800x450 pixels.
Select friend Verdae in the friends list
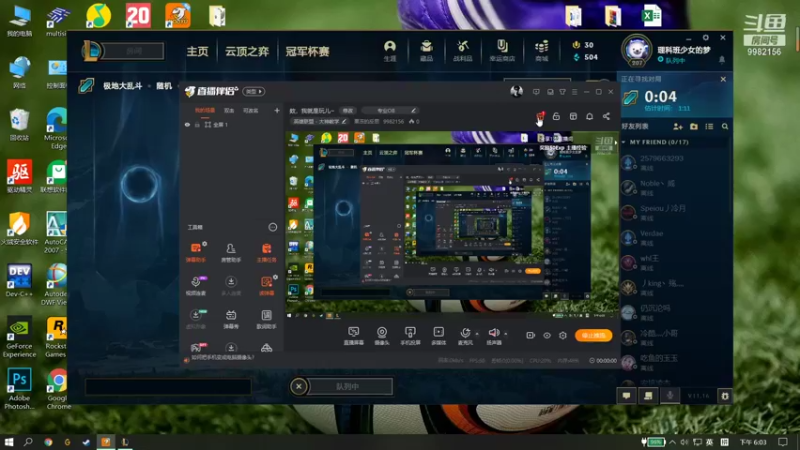[675, 238]
